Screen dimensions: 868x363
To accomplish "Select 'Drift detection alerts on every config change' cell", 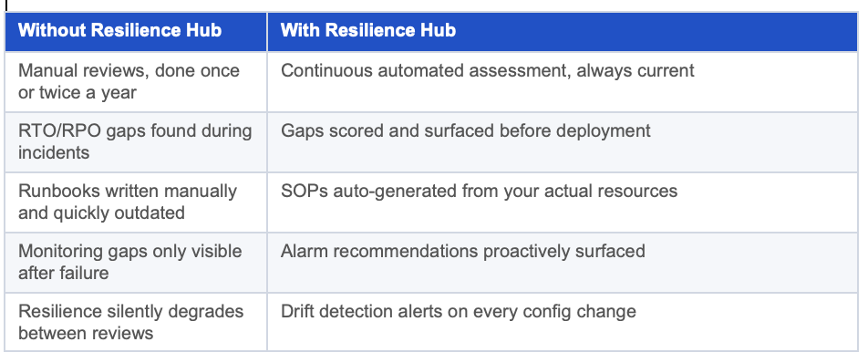I will (563, 322).
